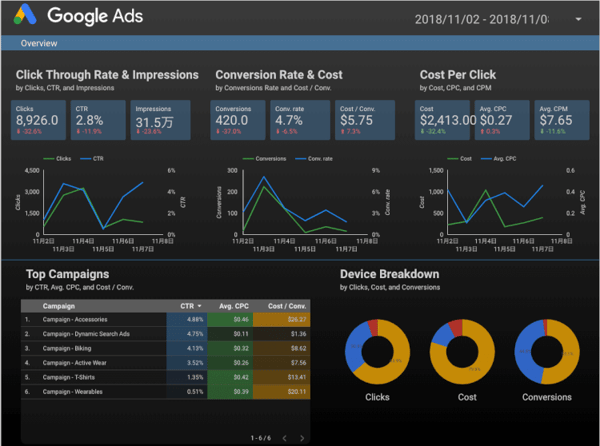Click the Impressions 31.5万 scorecard
600x446 pixels.
(x=160, y=120)
